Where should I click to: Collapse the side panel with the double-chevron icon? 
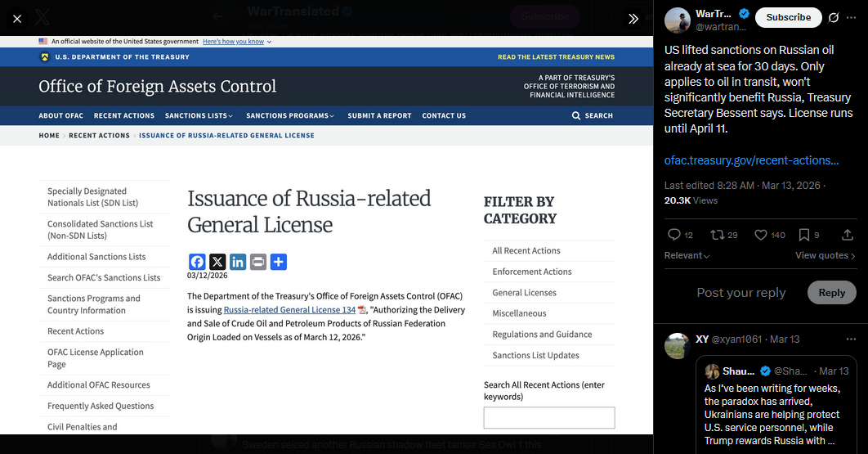[x=633, y=19]
